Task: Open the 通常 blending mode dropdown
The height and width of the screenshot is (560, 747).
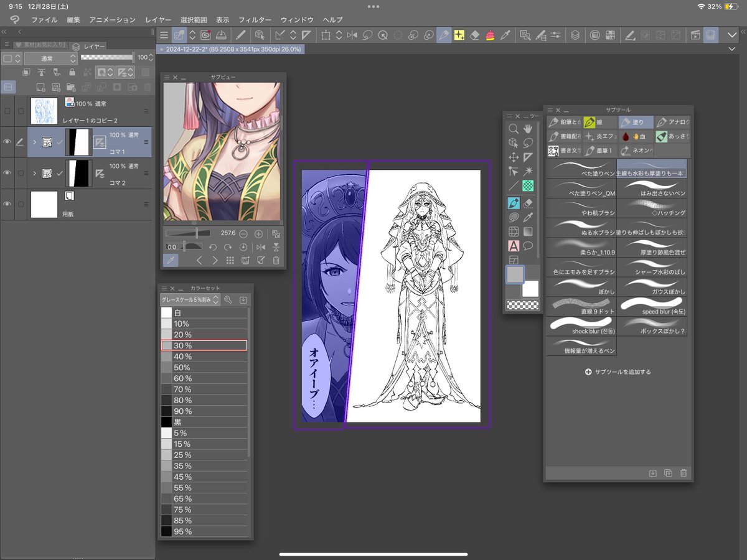Action: 50,58
